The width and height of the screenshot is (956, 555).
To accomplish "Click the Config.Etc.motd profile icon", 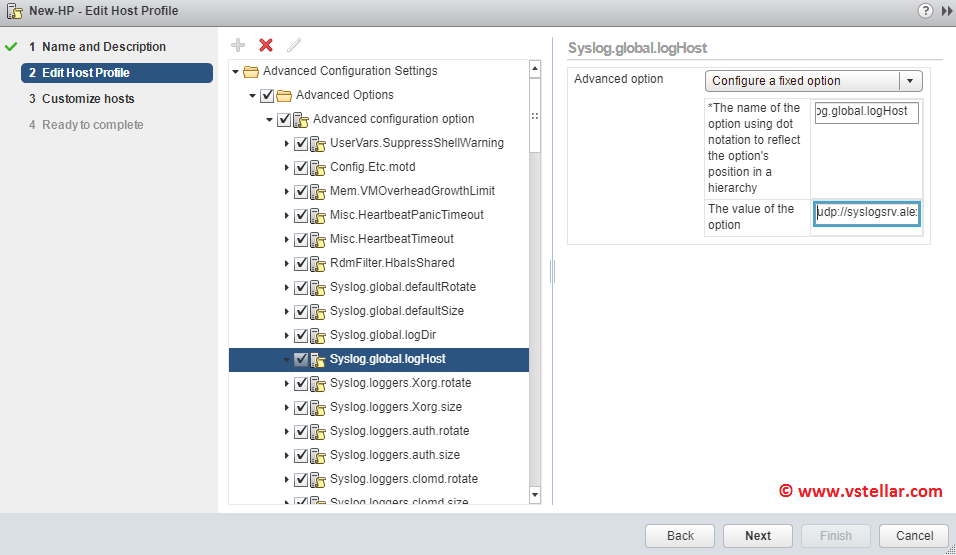I will [x=318, y=167].
